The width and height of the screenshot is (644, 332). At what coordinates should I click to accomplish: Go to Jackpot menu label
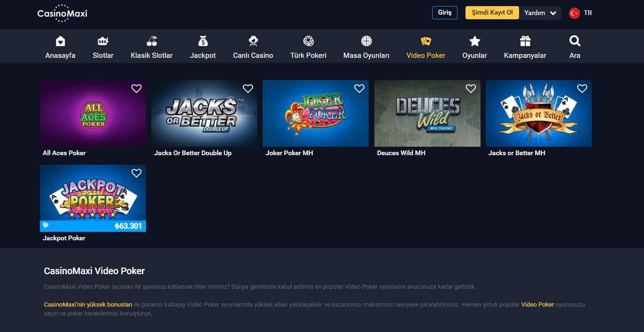[x=203, y=55]
